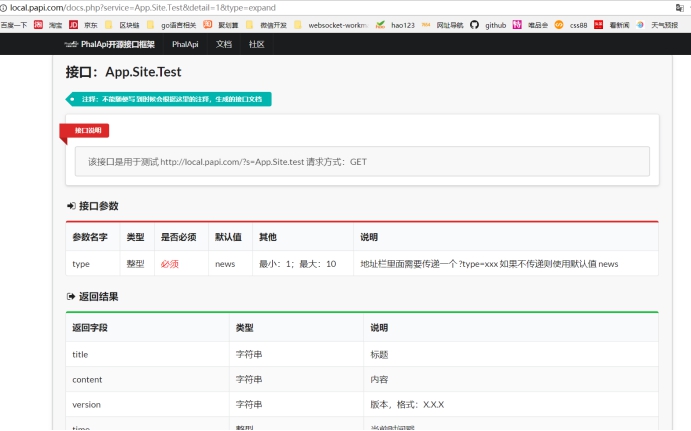The width and height of the screenshot is (691, 431).
Task: Click the 'type' parameter name cell
Action: (81, 264)
